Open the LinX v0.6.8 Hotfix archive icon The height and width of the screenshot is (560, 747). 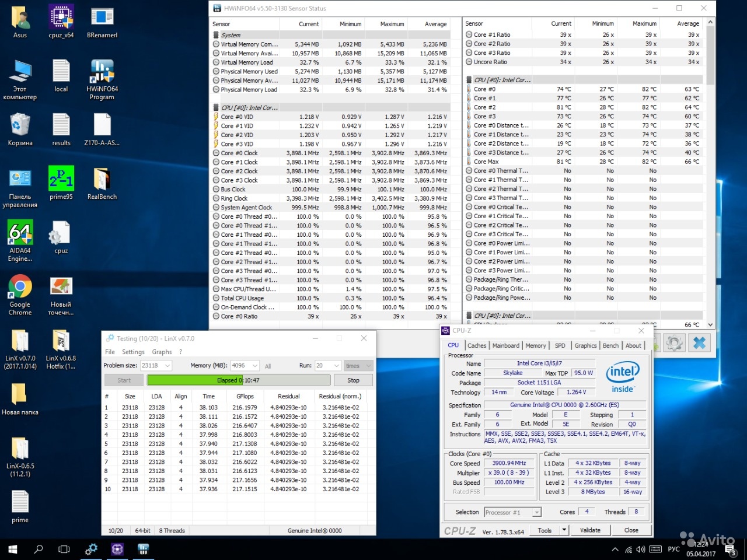61,349
